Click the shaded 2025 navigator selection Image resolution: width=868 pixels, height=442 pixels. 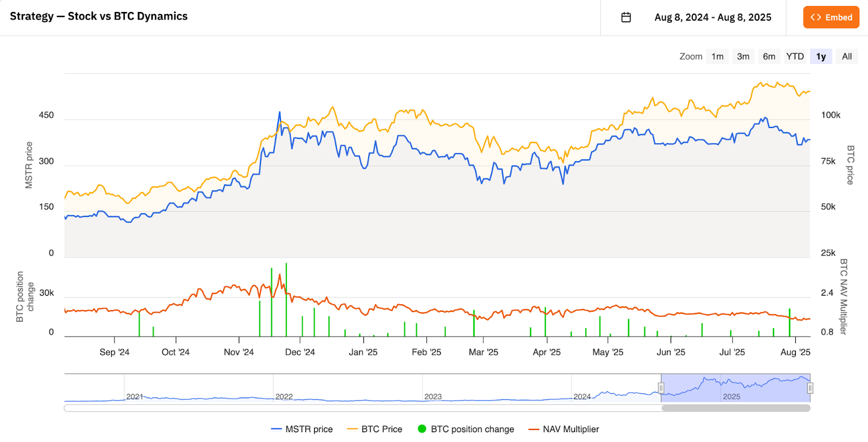(736, 388)
